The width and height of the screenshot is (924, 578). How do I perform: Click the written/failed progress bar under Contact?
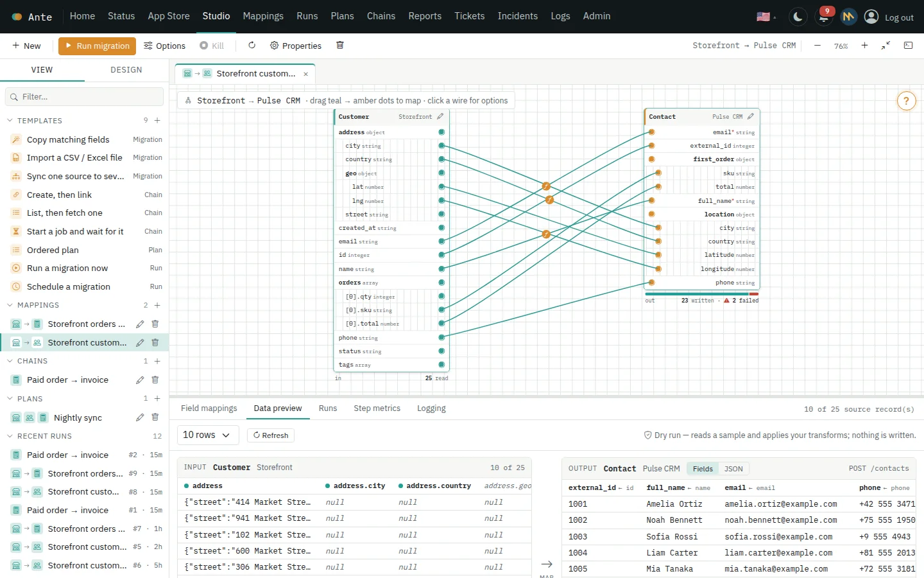click(x=702, y=294)
